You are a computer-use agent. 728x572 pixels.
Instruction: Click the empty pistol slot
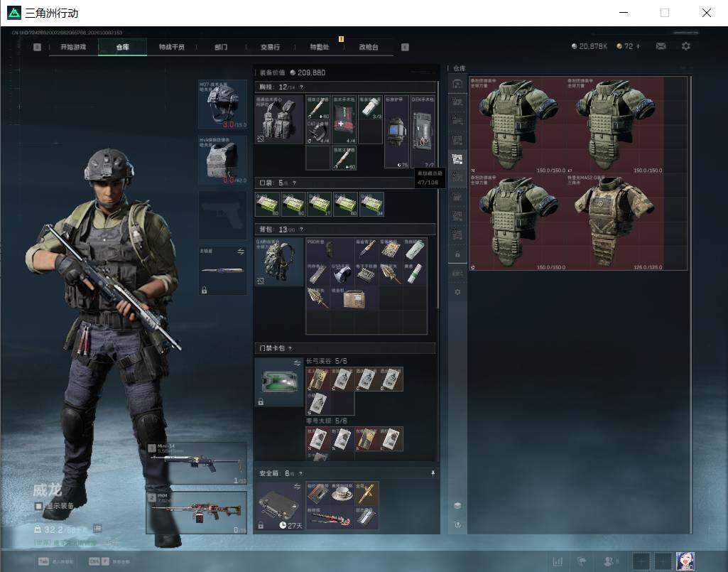(222, 215)
